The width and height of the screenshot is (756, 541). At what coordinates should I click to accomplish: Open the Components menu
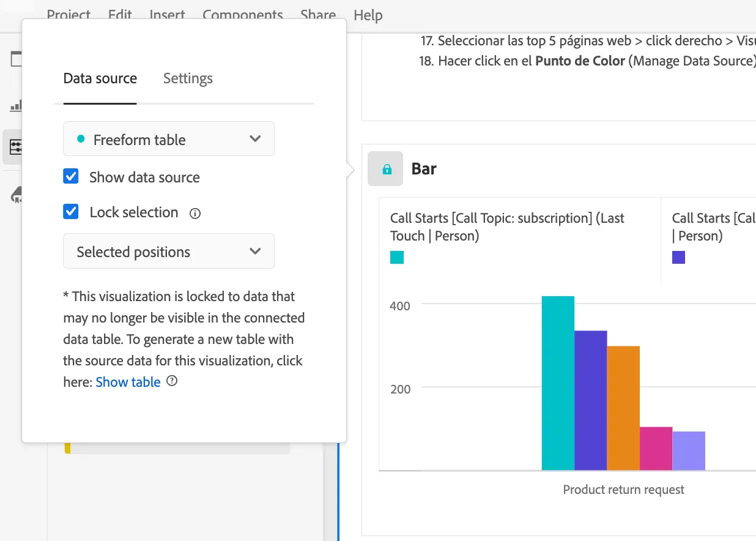pos(243,15)
